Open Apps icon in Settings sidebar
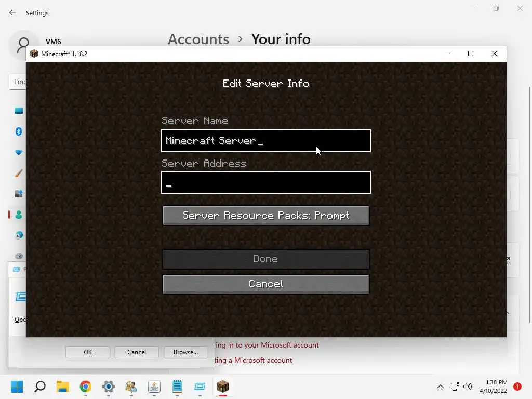Image resolution: width=532 pixels, height=399 pixels. [x=19, y=194]
